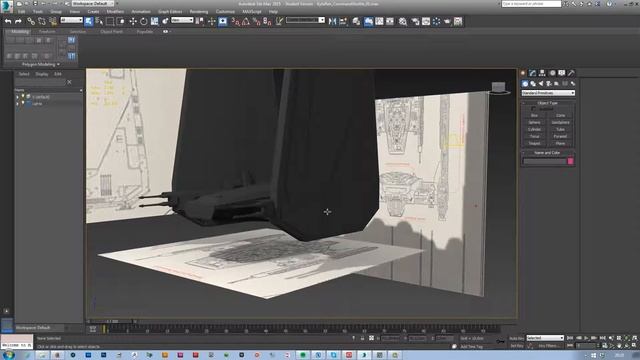Activate the Unlink Selection tool
Image resolution: width=640 pixels, height=360 pixels.
point(42,21)
